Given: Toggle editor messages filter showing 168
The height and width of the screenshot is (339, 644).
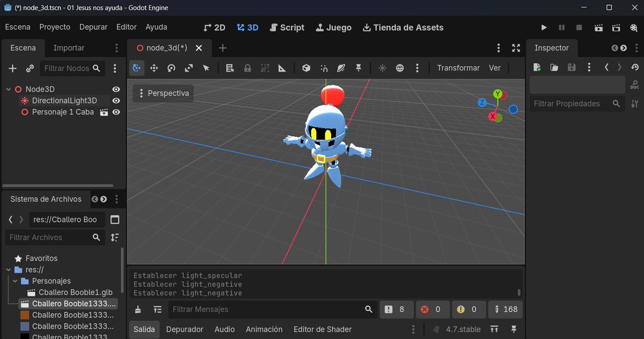Looking at the screenshot, I should coord(506,309).
